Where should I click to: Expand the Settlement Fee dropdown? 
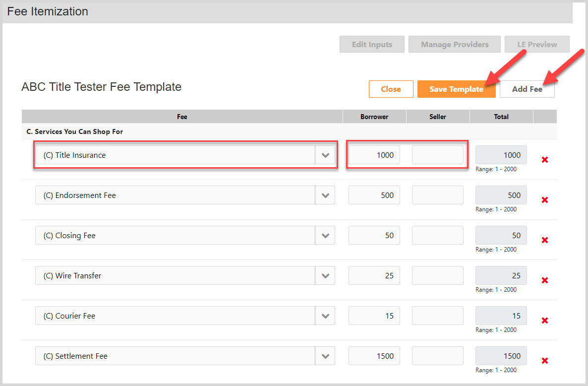coord(325,356)
